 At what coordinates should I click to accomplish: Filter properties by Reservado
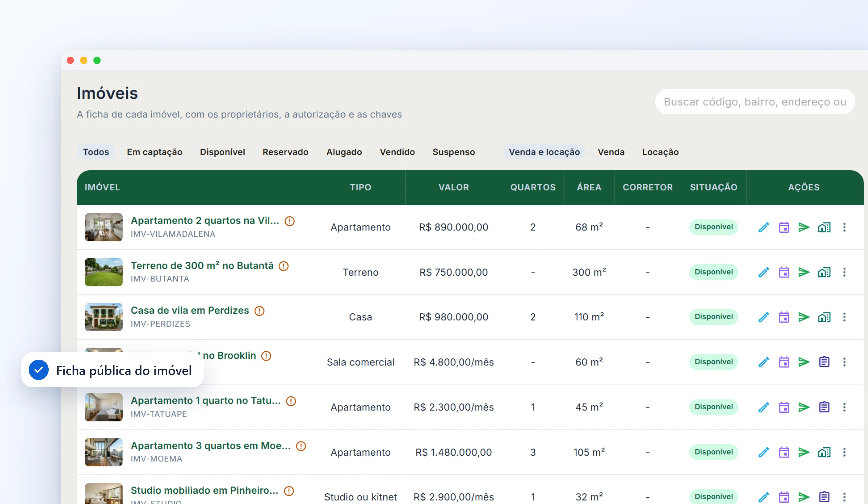pyautogui.click(x=285, y=152)
